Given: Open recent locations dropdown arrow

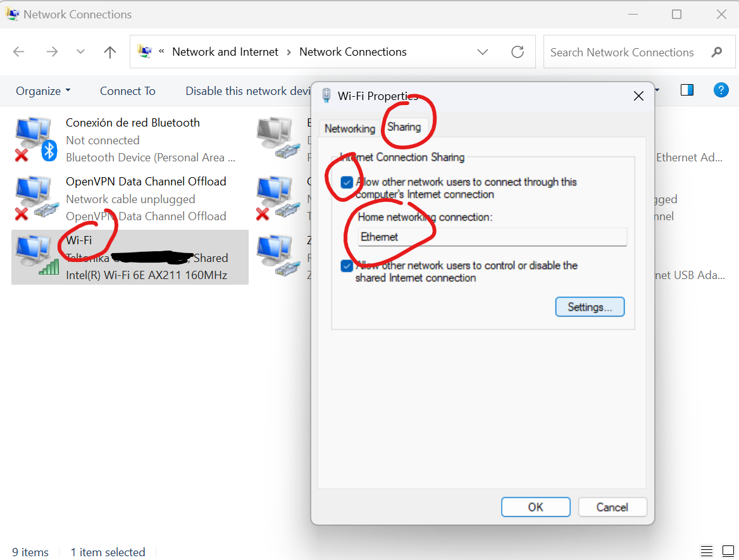Looking at the screenshot, I should click(x=80, y=52).
